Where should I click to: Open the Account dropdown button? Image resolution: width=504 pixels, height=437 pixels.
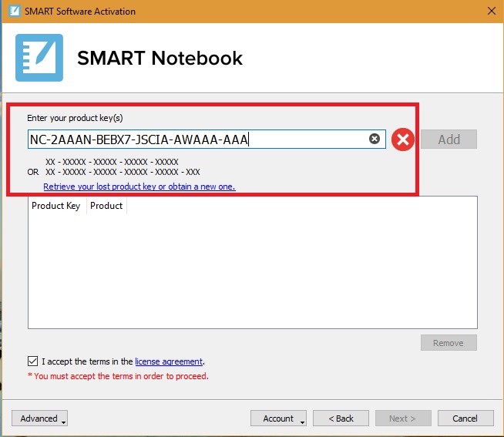coord(278,419)
